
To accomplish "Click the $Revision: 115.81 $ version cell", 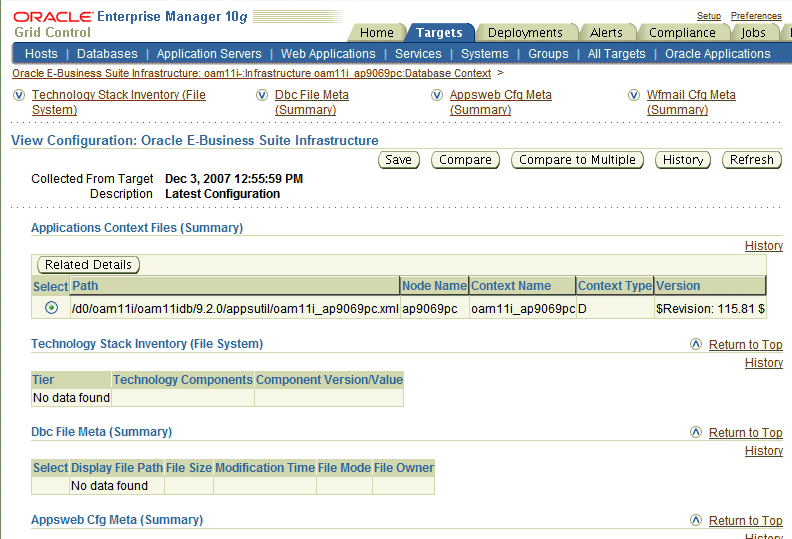I will [x=710, y=309].
